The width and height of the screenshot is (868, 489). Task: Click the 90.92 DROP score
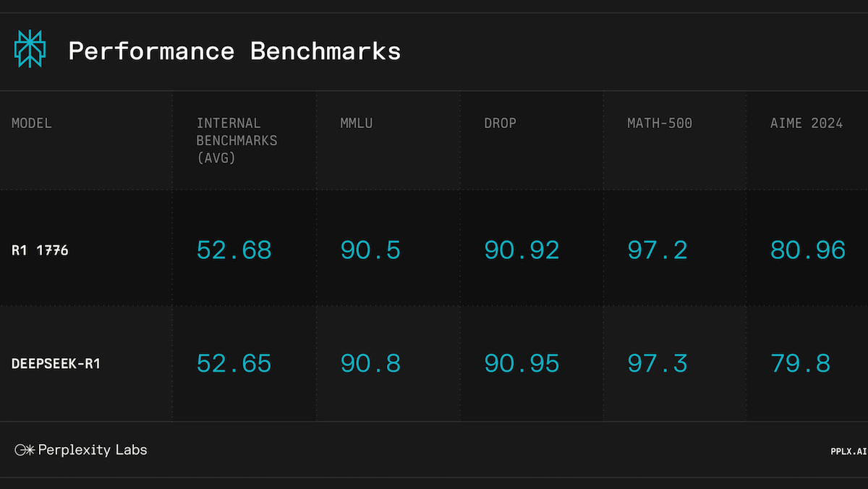tap(522, 250)
